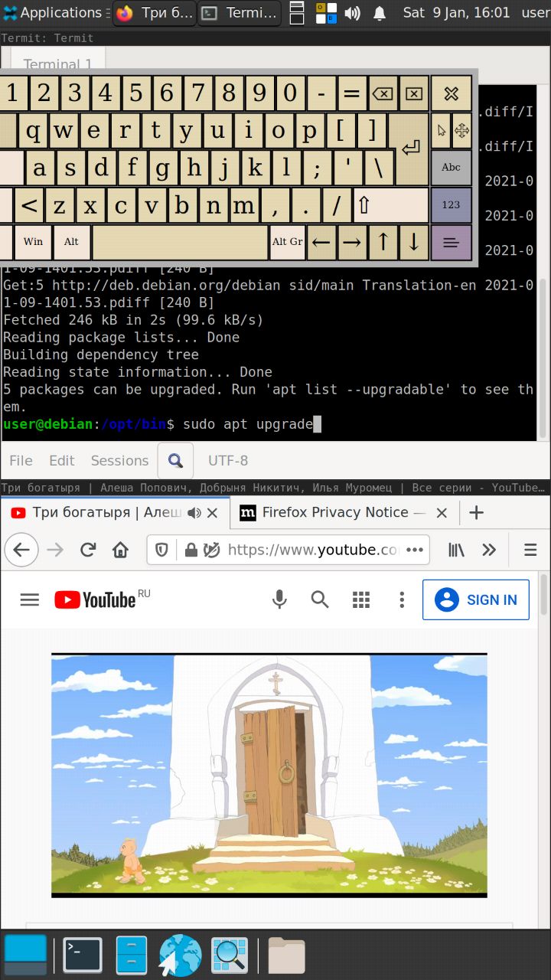
Task: Open the keyboard menu lines key
Action: pos(452,243)
